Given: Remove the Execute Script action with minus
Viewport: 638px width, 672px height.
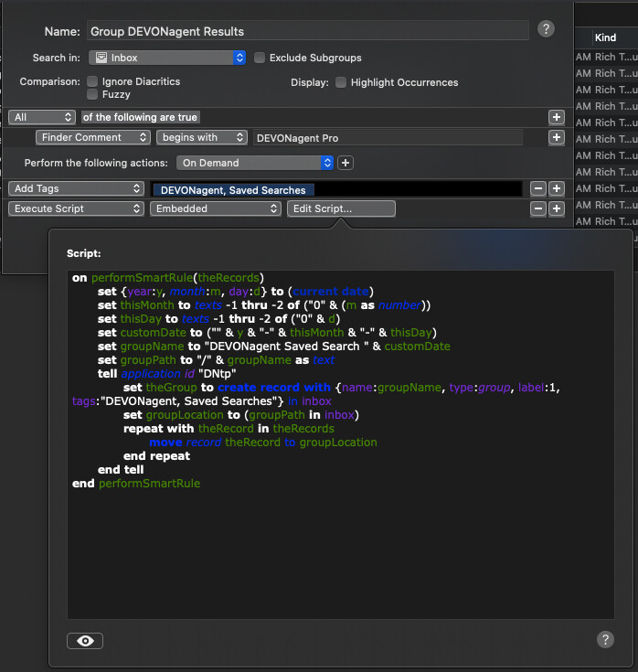Looking at the screenshot, I should (x=538, y=208).
